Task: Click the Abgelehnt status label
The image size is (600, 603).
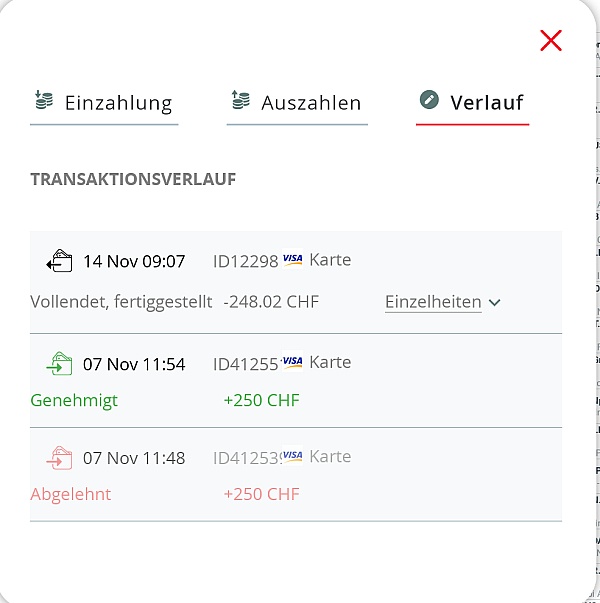Action: [x=71, y=494]
